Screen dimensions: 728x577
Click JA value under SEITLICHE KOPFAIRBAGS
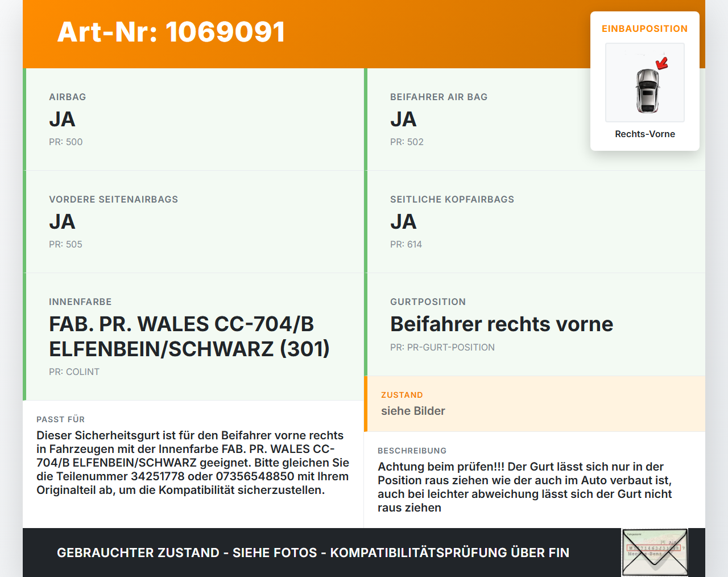point(403,222)
